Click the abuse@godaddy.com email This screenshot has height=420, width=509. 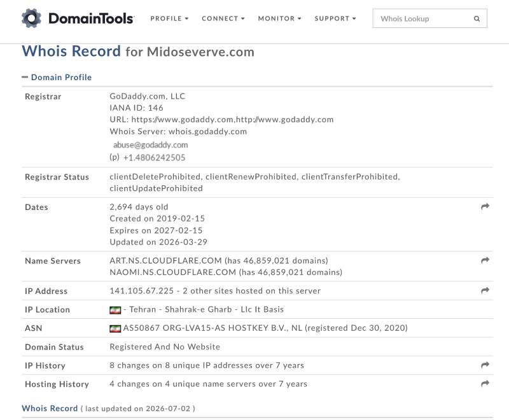(150, 144)
